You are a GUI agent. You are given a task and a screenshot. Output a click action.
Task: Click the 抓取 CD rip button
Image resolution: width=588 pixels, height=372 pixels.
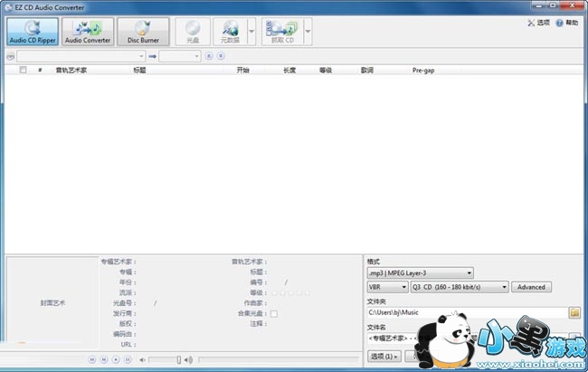(x=282, y=32)
